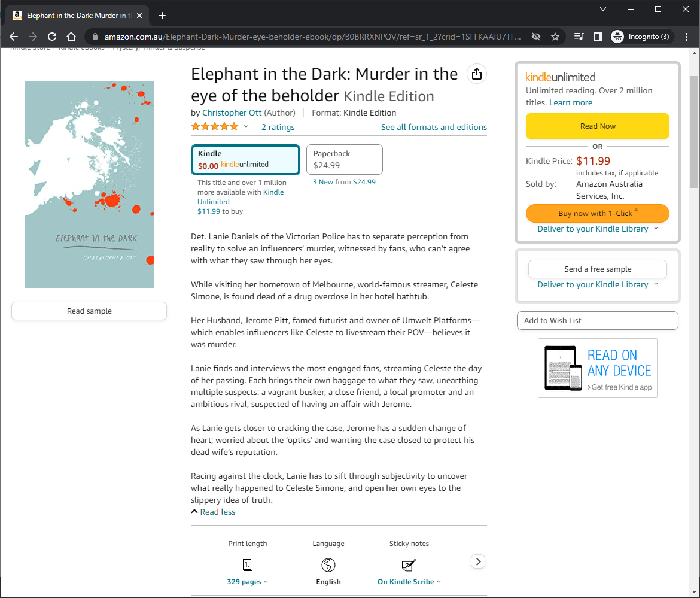The height and width of the screenshot is (598, 700).
Task: Expand the rating breakdown chevron
Action: click(246, 127)
